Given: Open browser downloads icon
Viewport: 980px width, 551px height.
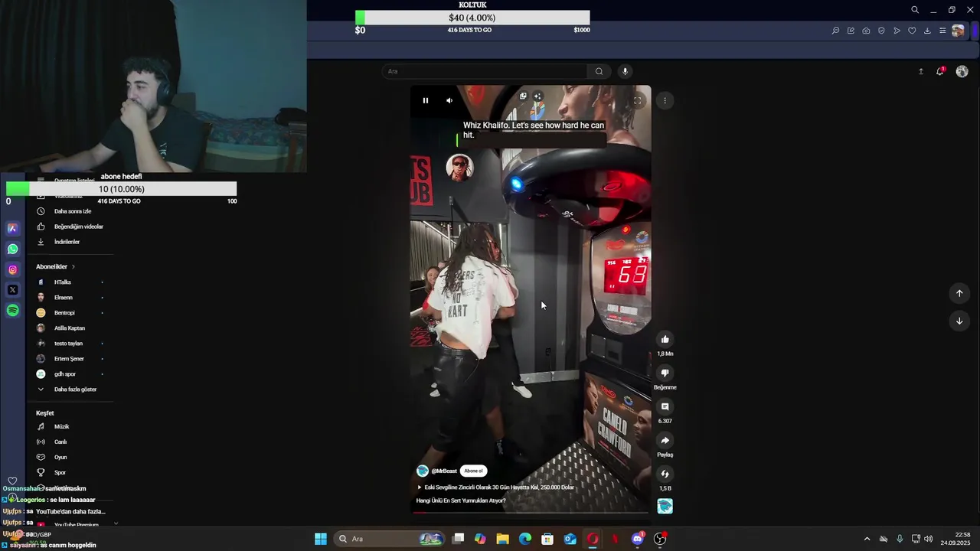Looking at the screenshot, I should 927,31.
